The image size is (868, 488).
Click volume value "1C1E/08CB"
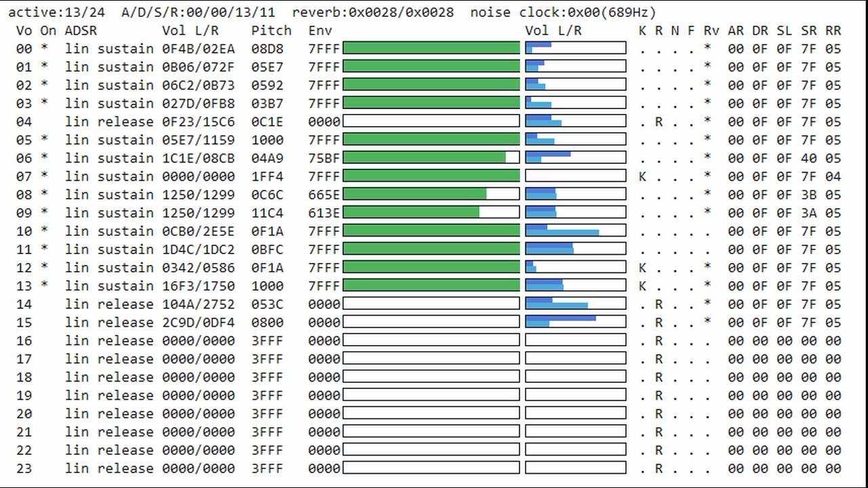199,158
